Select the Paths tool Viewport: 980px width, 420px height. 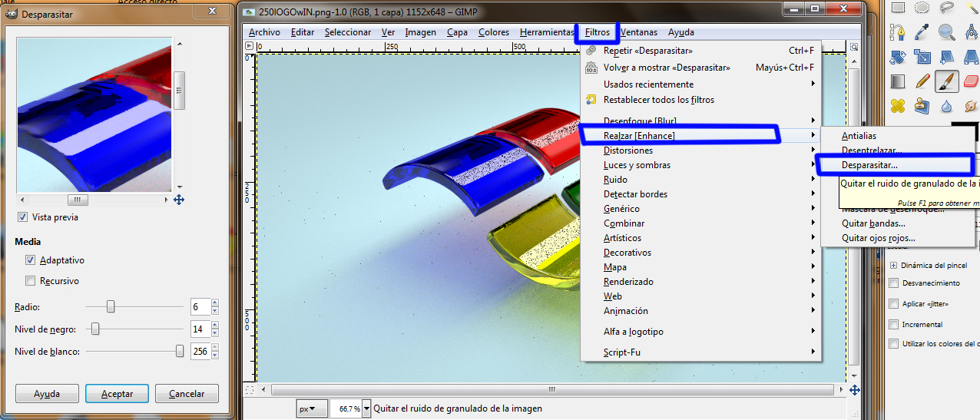coord(897,32)
